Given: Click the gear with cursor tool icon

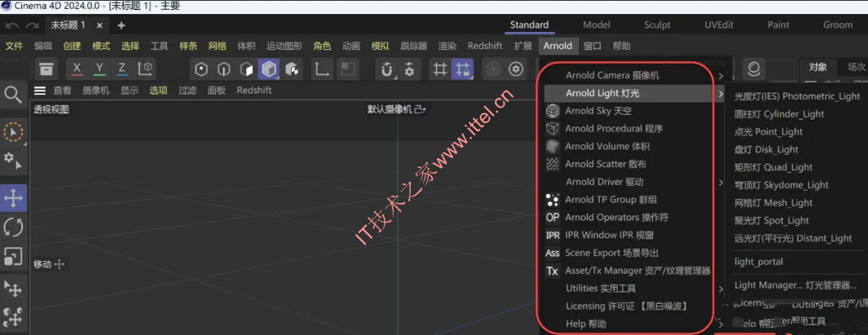Looking at the screenshot, I should tap(13, 161).
